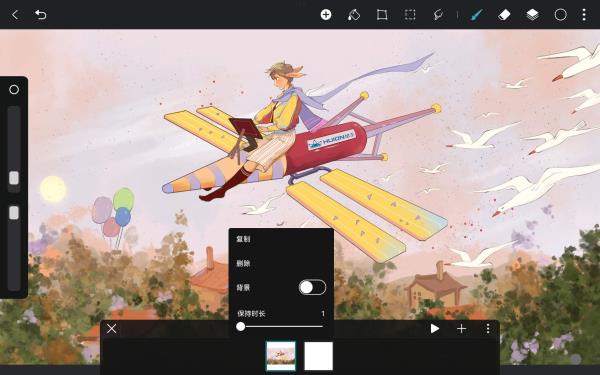The width and height of the screenshot is (600, 375).
Task: Select the paint bucket fill tool
Action: (x=354, y=15)
